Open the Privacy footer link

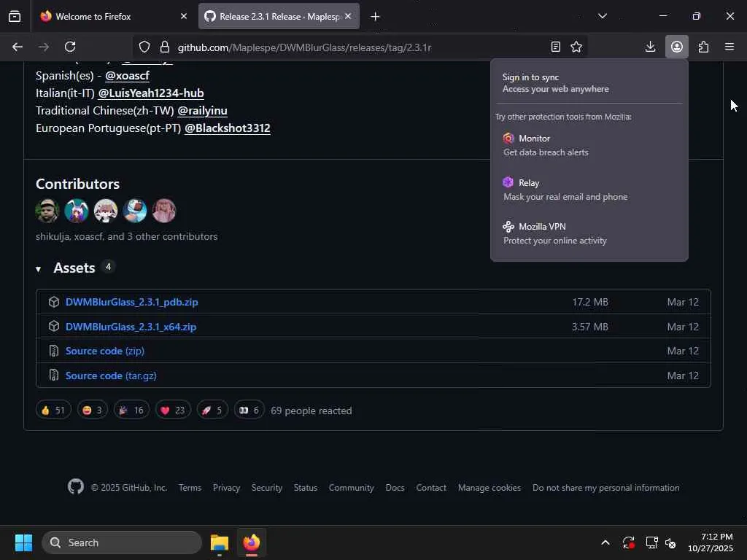click(226, 488)
